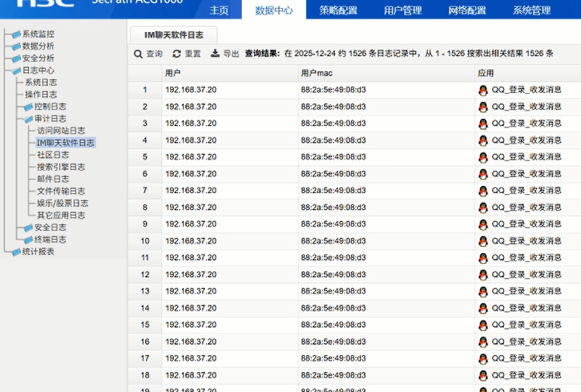
Task: Open the 策略配置 top menu tab
Action: (x=338, y=10)
